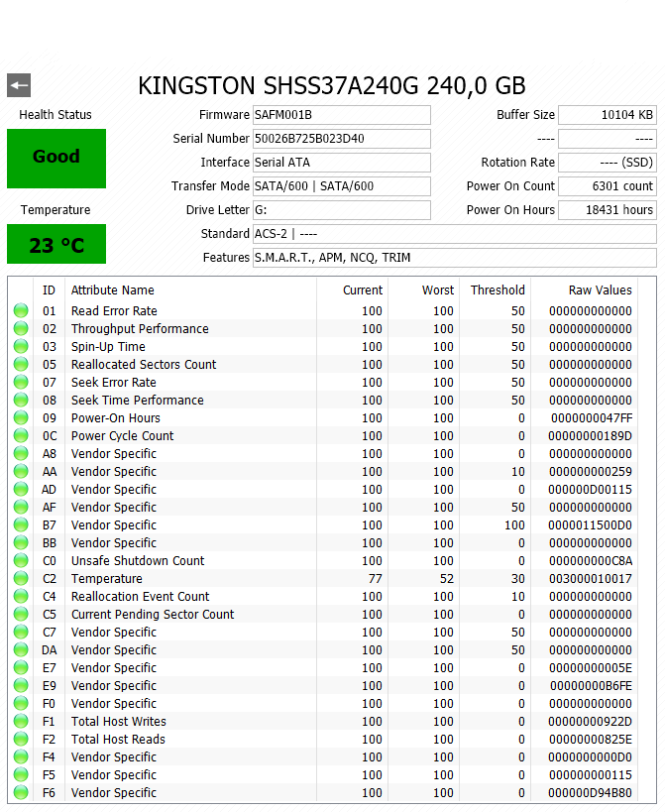
Task: Click the status icon for C2 Temperature
Action: (21, 579)
